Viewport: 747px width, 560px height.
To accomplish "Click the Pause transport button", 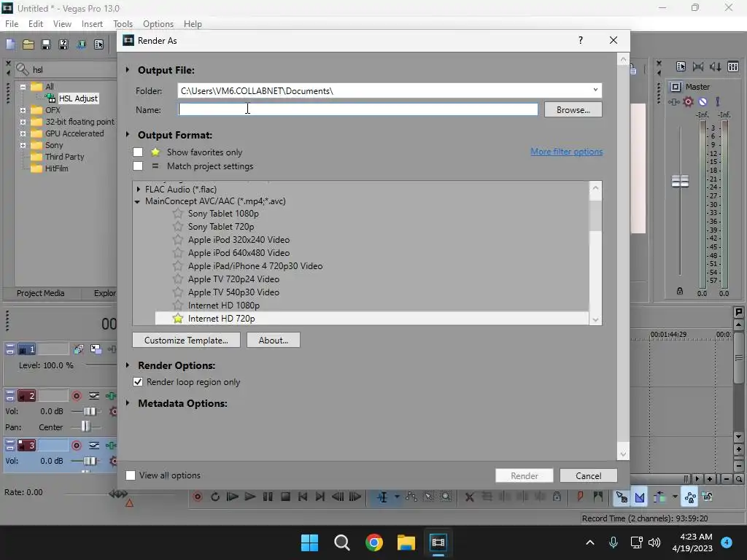I will pyautogui.click(x=268, y=497).
